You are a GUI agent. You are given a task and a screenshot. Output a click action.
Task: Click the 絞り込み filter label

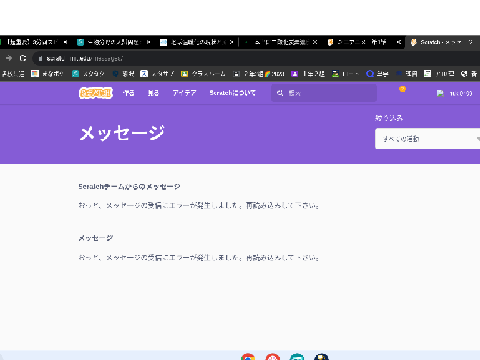tap(389, 118)
